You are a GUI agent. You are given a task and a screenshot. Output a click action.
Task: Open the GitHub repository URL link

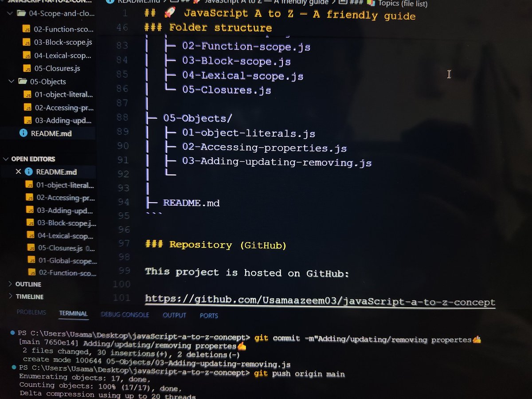(320, 301)
